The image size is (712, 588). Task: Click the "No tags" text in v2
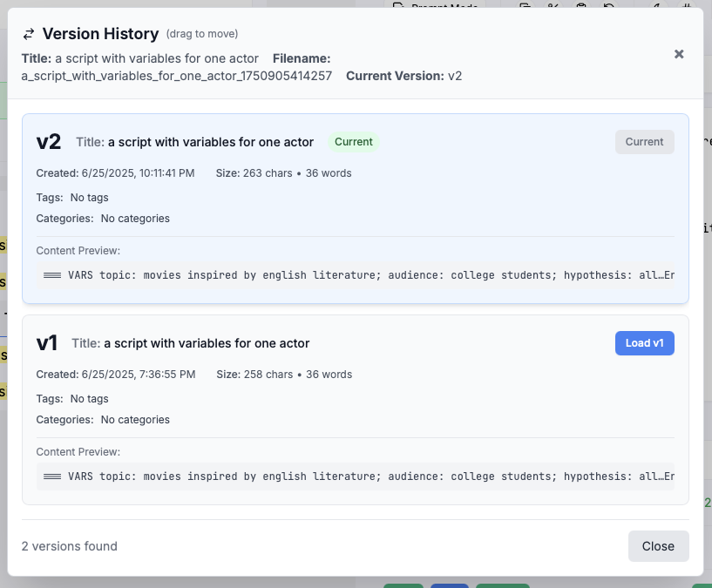pos(90,198)
